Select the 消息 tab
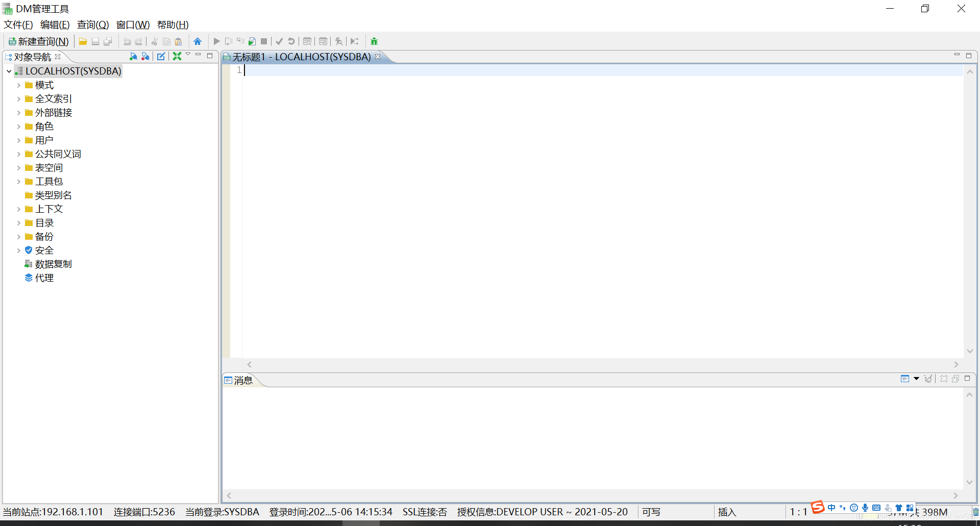The height and width of the screenshot is (526, 980). click(x=239, y=380)
